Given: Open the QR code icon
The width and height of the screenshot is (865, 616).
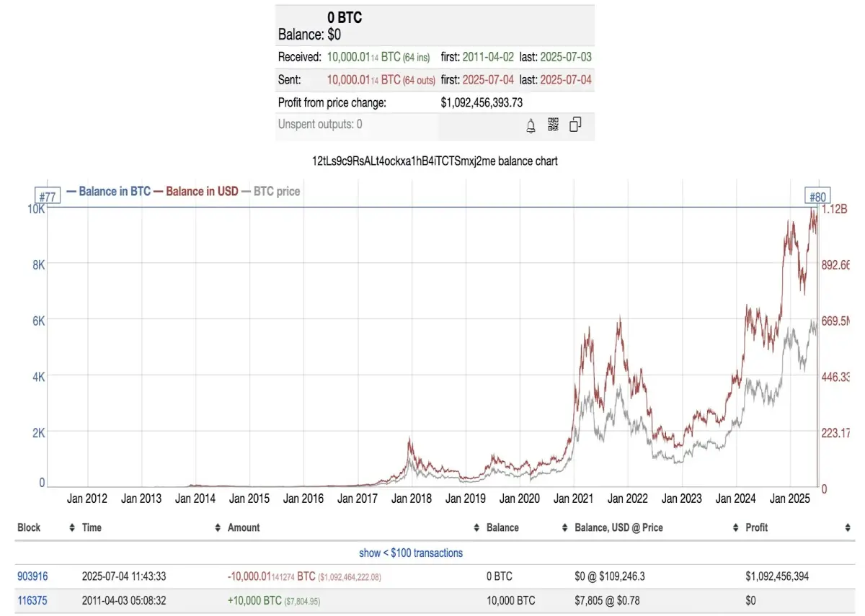Looking at the screenshot, I should coord(553,125).
